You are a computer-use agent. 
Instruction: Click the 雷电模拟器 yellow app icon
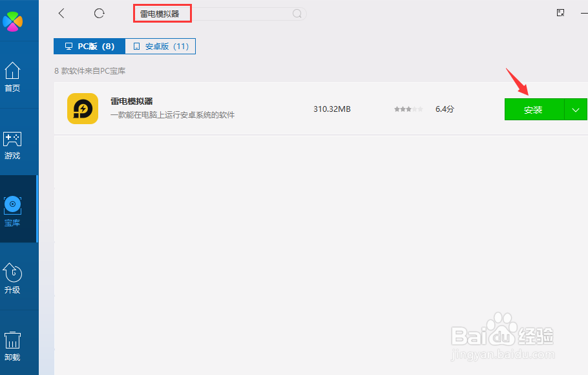[83, 109]
